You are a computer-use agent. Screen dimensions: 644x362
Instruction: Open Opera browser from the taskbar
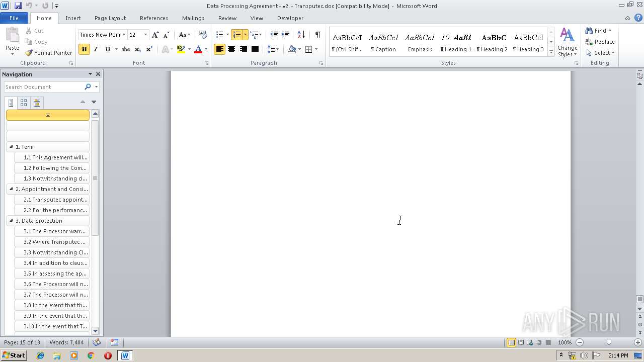pyautogui.click(x=108, y=355)
